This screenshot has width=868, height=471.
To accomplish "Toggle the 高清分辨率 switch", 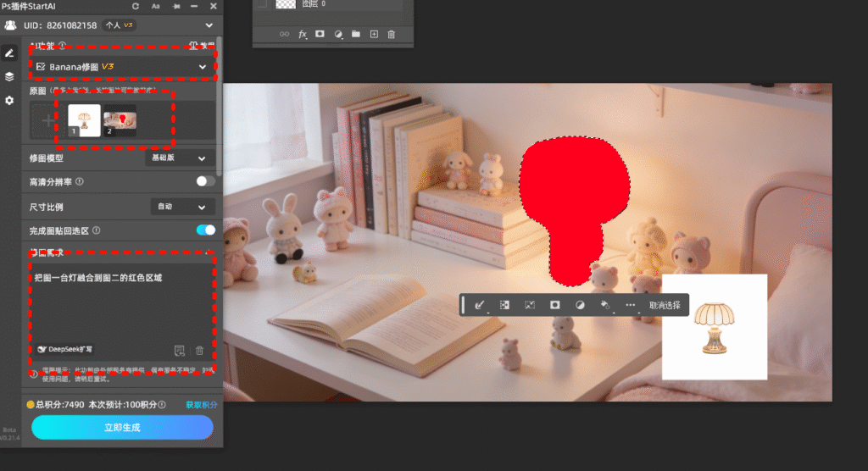I will click(x=205, y=181).
